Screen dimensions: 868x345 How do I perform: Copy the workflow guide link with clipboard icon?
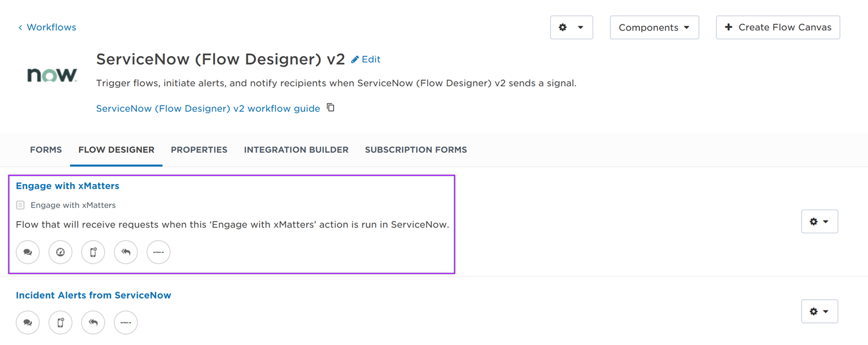tap(330, 108)
